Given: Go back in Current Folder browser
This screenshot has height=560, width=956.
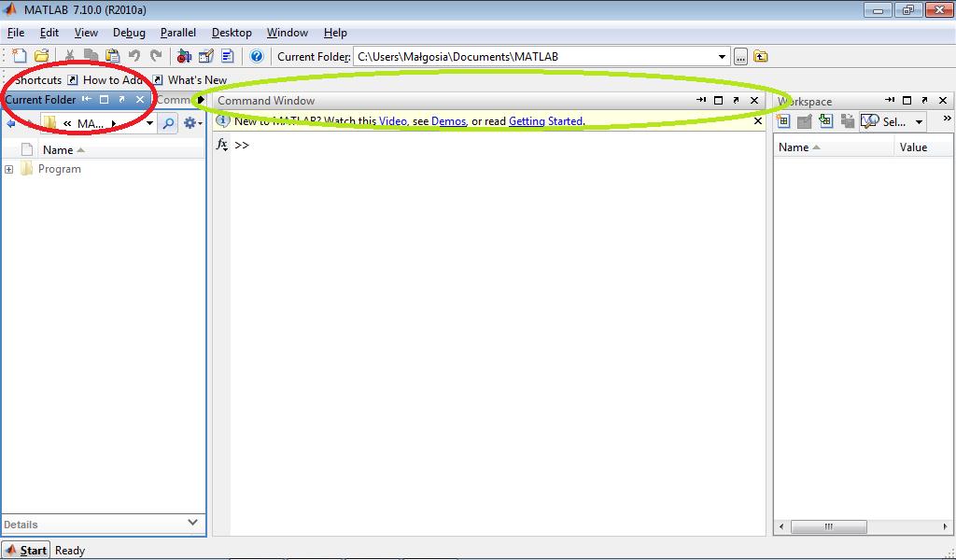Looking at the screenshot, I should pos(10,124).
